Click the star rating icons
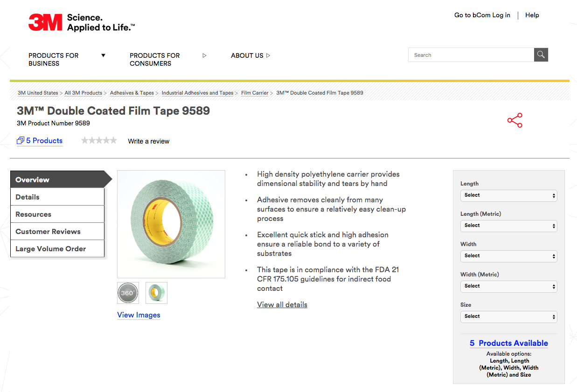The height and width of the screenshot is (392, 577). [x=99, y=140]
